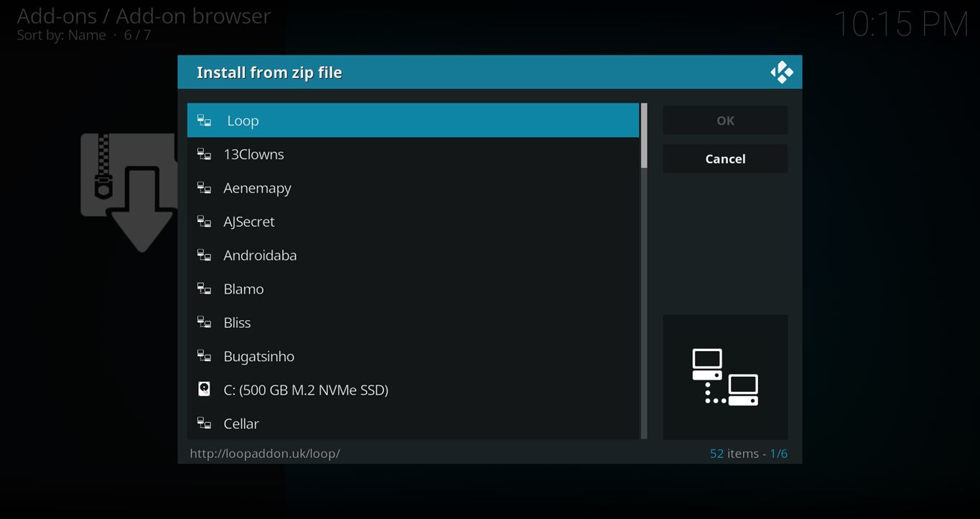The width and height of the screenshot is (980, 519).
Task: Click the network icon next to Cellar
Action: click(205, 424)
